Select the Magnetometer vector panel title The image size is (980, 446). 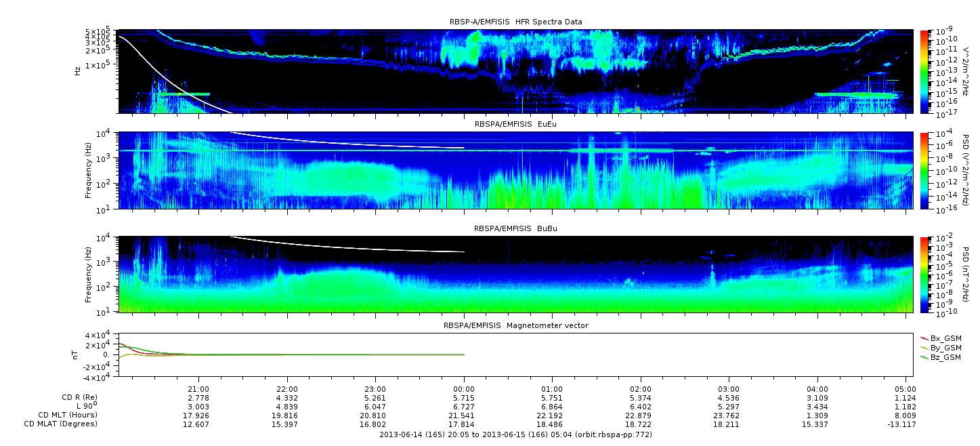pos(515,326)
